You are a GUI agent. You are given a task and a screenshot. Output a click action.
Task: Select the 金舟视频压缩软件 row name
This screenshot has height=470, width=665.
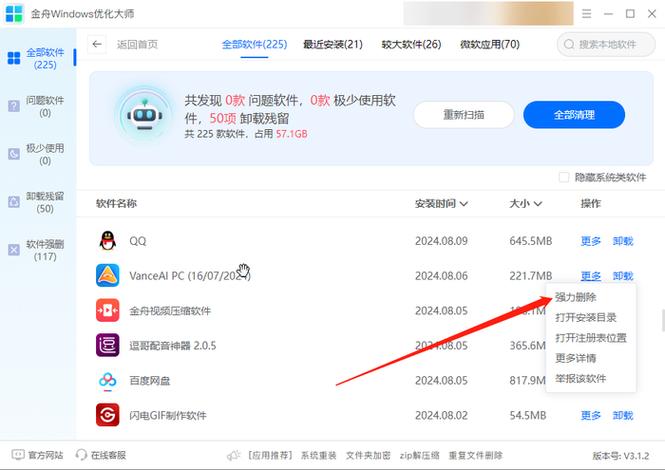click(170, 311)
